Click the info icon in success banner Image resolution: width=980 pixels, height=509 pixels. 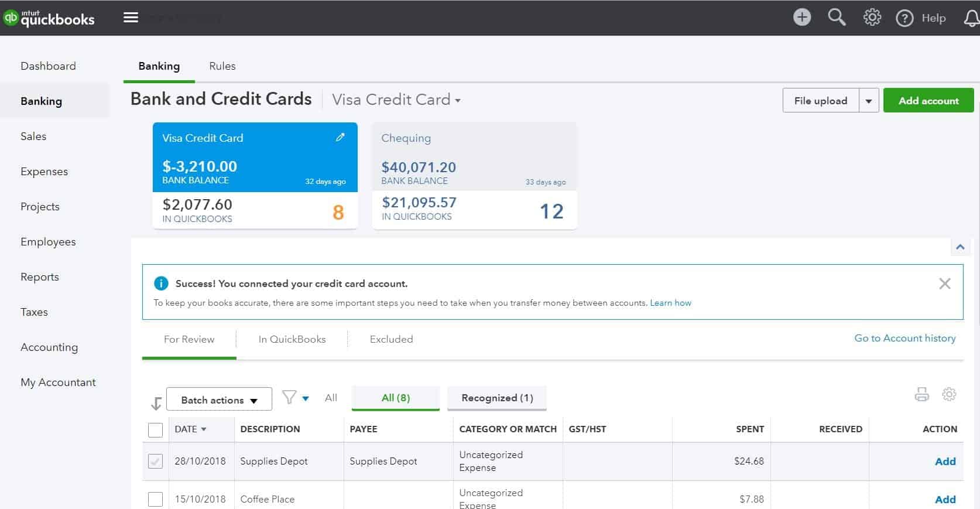(x=161, y=283)
